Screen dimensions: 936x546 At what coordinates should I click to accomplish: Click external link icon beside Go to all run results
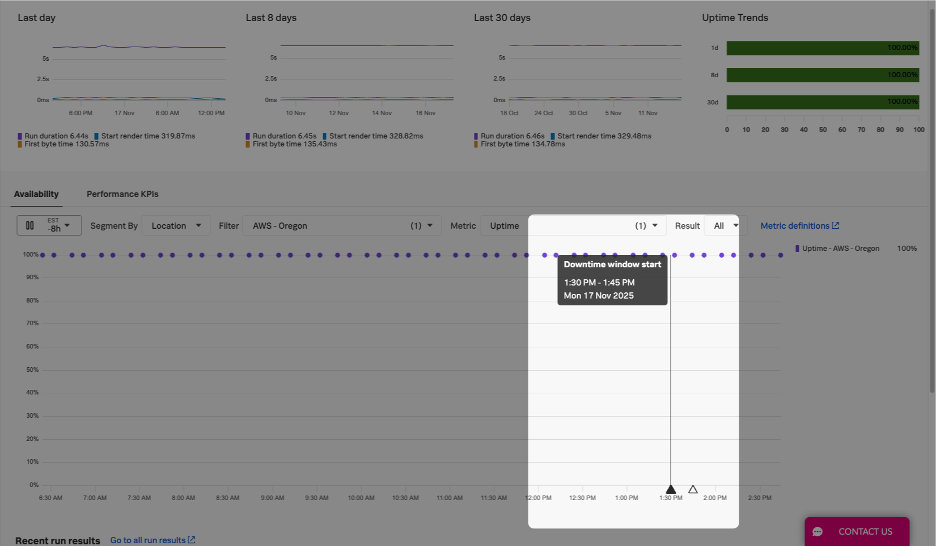192,540
